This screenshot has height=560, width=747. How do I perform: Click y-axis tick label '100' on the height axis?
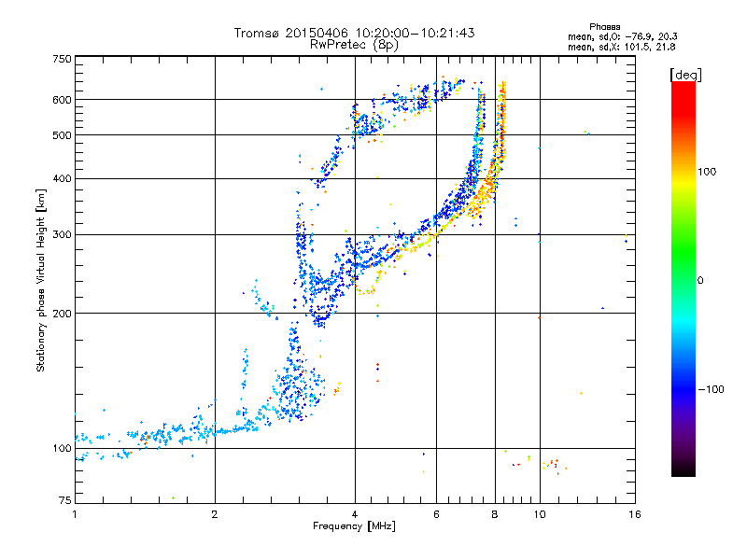(x=62, y=448)
